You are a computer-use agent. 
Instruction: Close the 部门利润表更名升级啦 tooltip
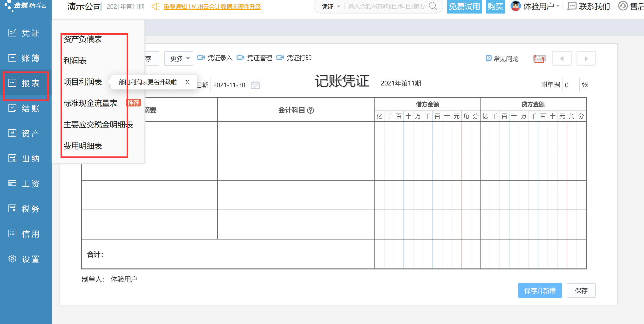[x=187, y=82]
